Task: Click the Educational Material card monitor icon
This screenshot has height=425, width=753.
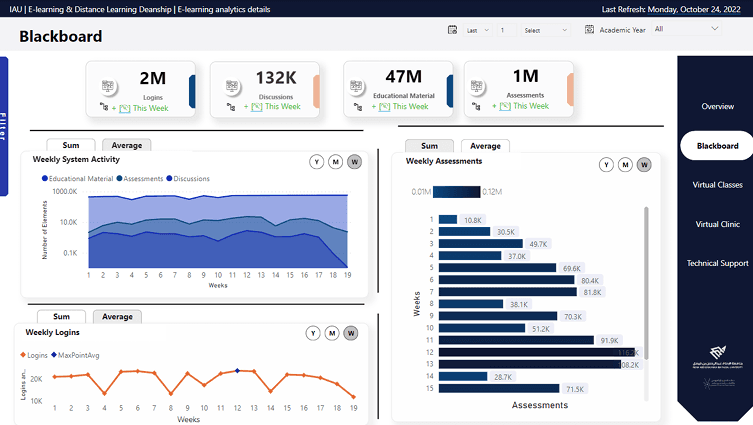Action: coord(356,85)
